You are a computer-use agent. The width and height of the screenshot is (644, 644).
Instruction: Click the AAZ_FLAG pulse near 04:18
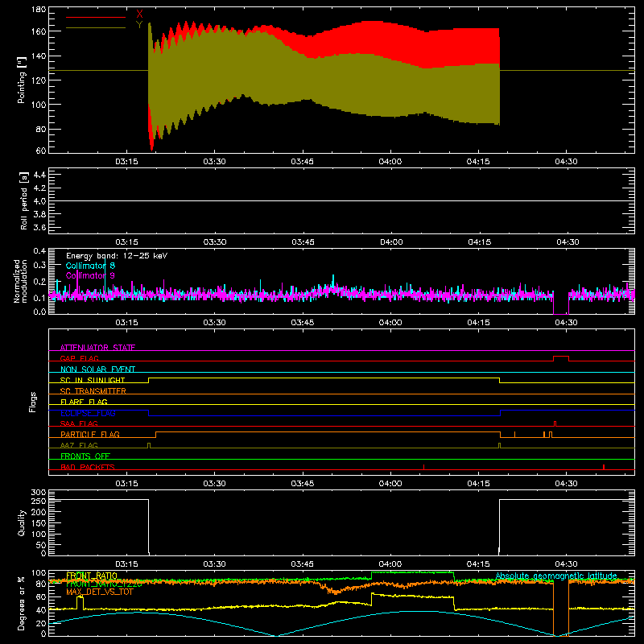(499, 445)
